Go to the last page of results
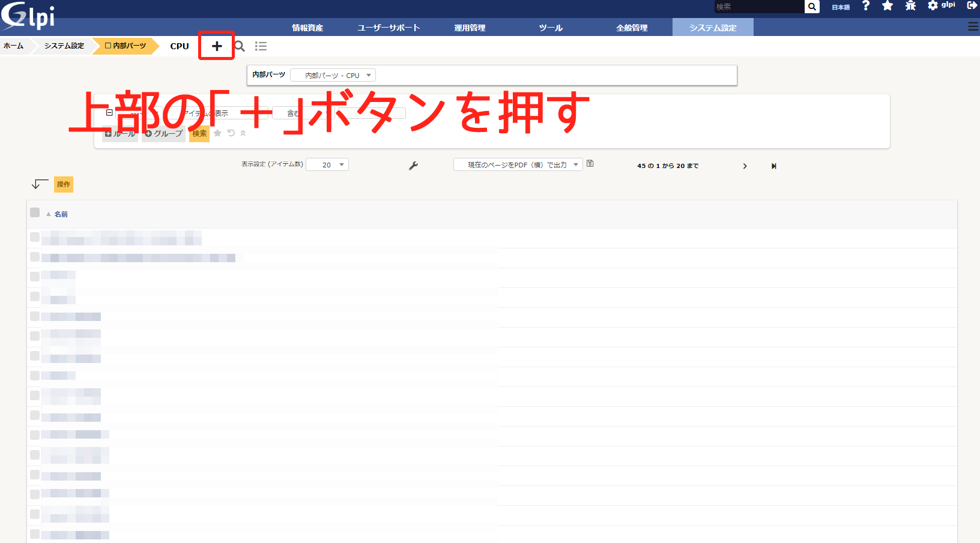Image resolution: width=980 pixels, height=543 pixels. pos(774,166)
